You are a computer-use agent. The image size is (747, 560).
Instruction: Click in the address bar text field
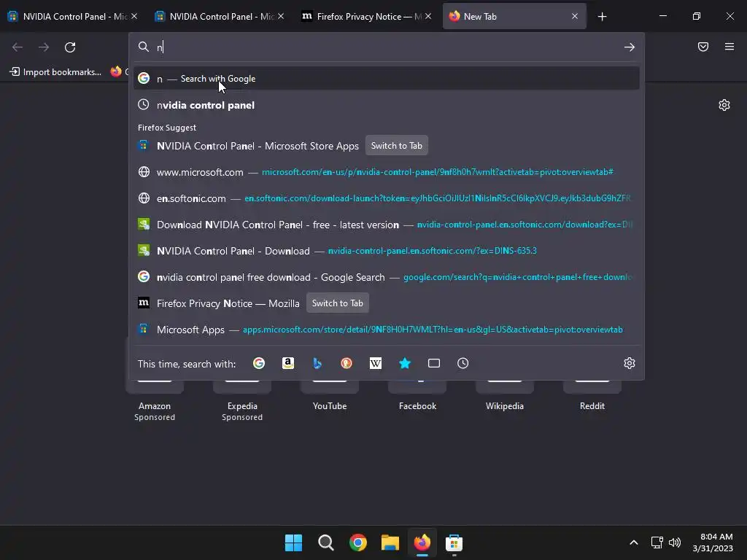coord(386,47)
